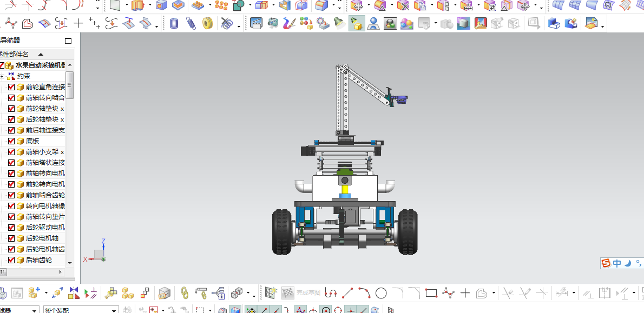Click the Mirror Assembly icon

(74, 292)
